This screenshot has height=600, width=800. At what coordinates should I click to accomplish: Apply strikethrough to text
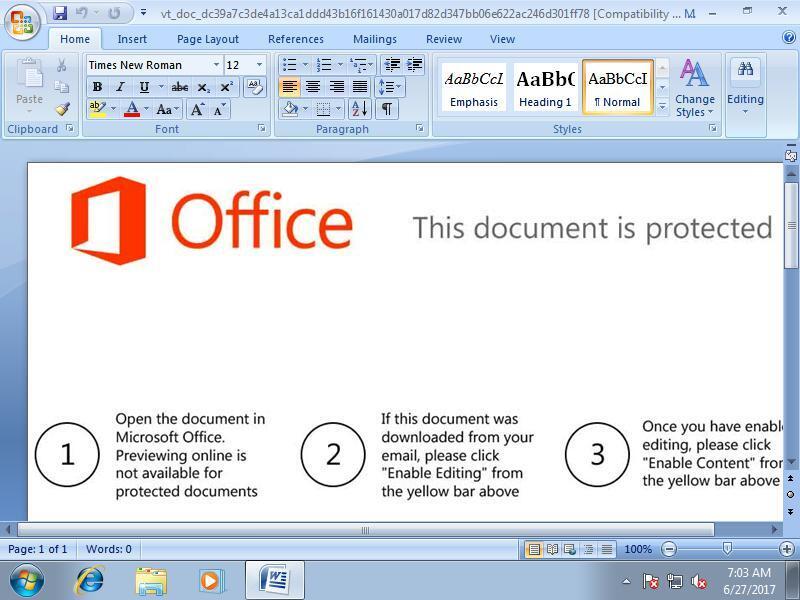pos(179,87)
